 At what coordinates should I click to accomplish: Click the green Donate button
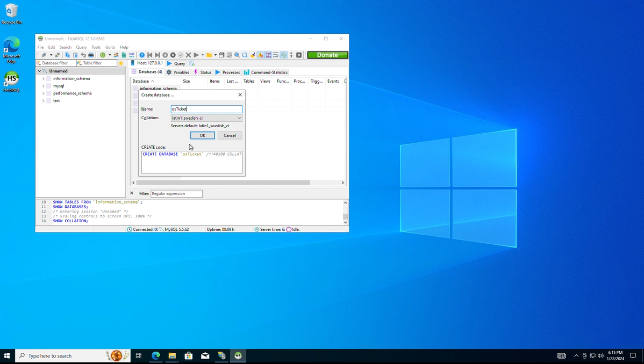pos(327,55)
